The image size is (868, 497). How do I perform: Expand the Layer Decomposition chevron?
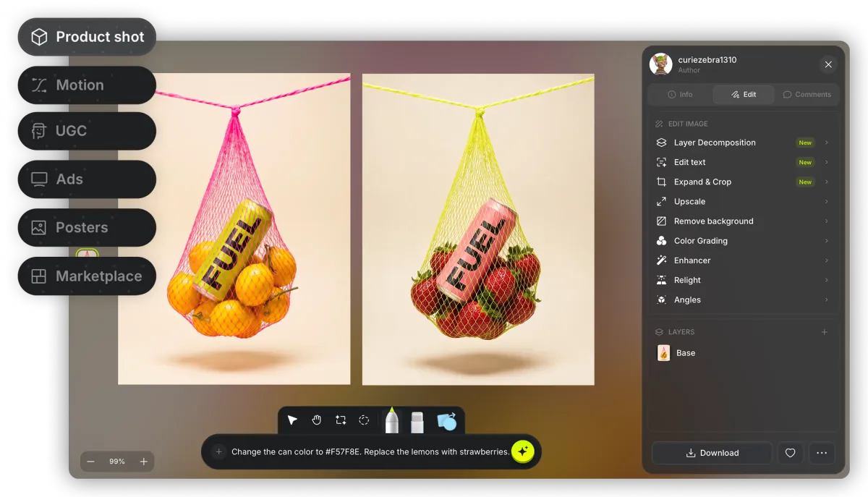click(x=826, y=143)
